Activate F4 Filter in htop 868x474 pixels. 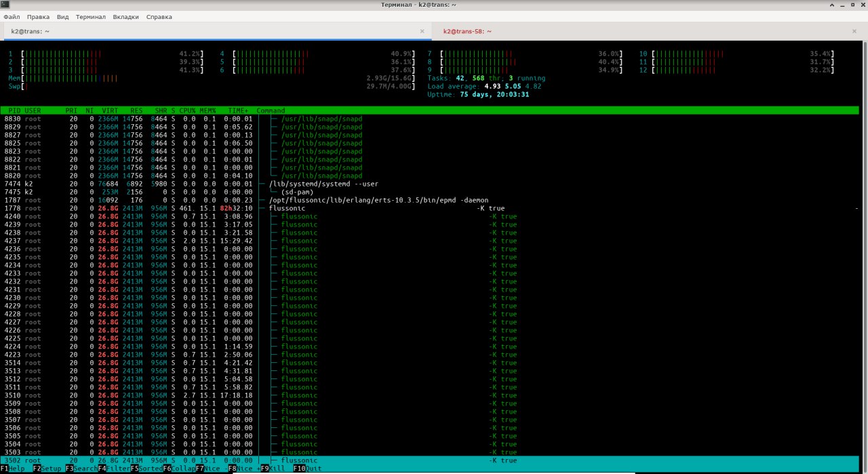[114, 469]
